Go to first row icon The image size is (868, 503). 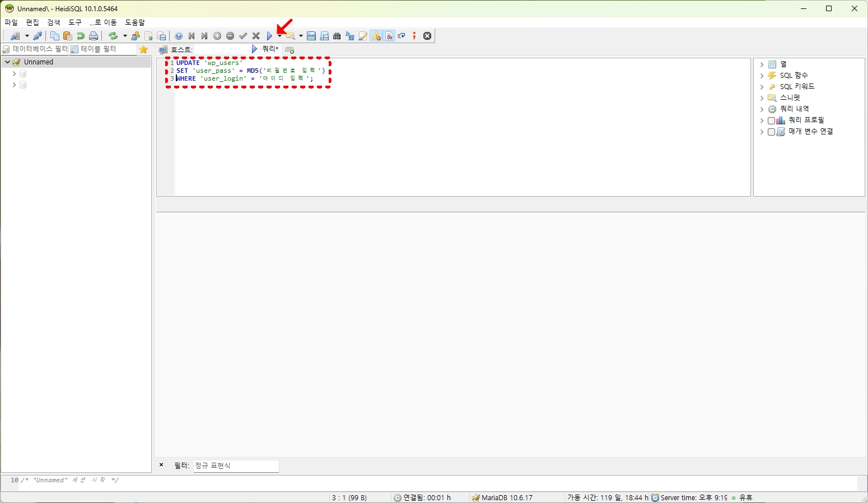192,36
